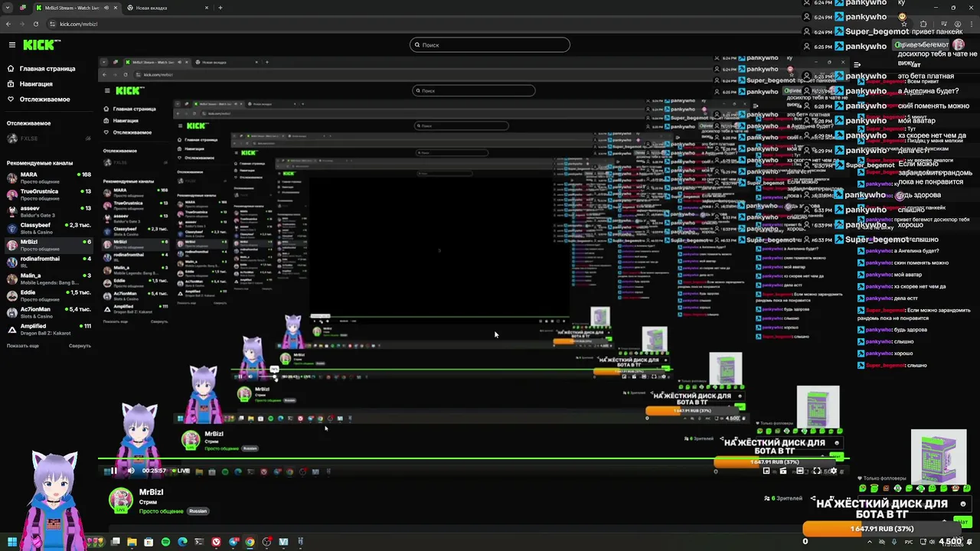Switch to Chrome on the outermost taskbar
The width and height of the screenshot is (980, 551).
(250, 542)
